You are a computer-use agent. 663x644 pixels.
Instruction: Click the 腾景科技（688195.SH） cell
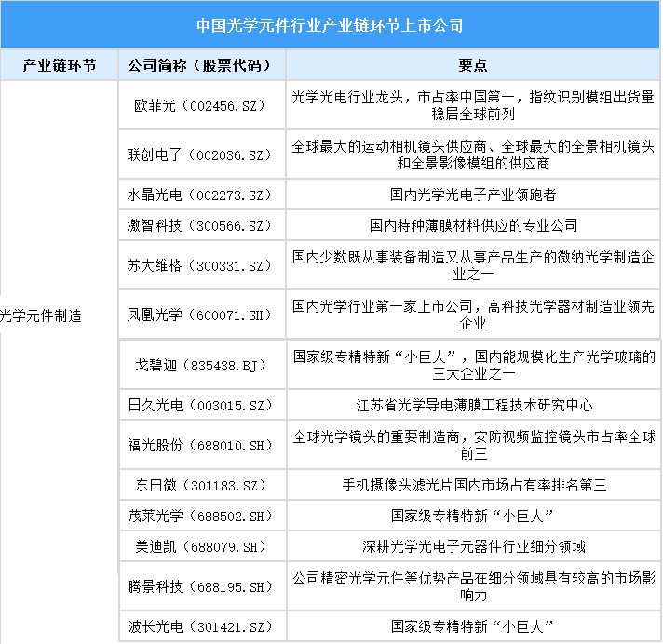[x=203, y=586]
